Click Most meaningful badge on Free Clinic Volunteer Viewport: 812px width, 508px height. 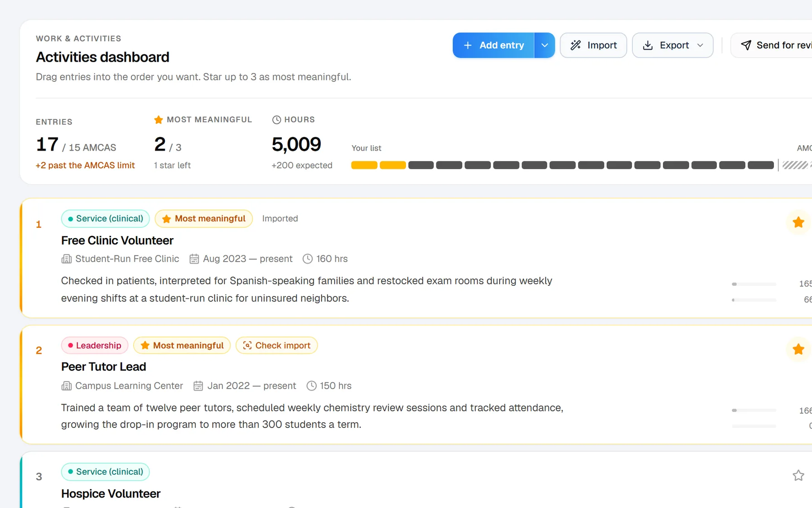pos(204,219)
